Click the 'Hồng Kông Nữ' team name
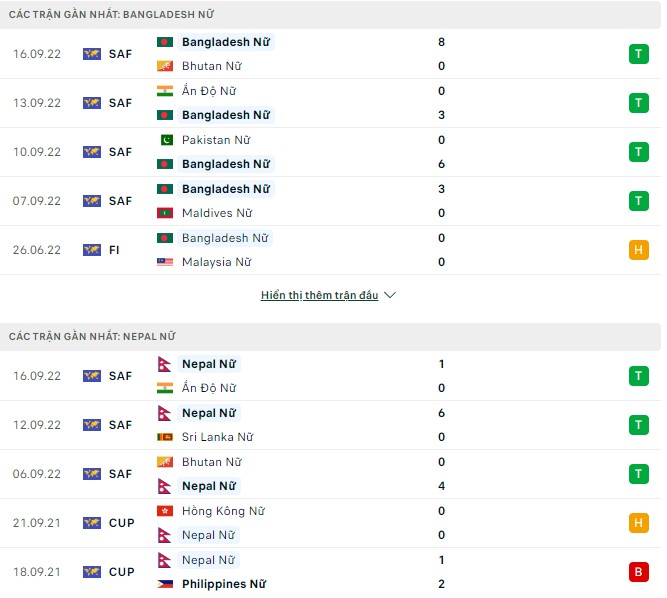This screenshot has width=667, height=598. [x=220, y=511]
